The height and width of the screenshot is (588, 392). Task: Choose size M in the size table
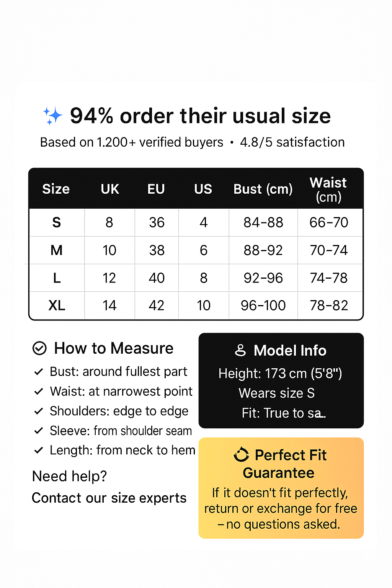coord(57,250)
